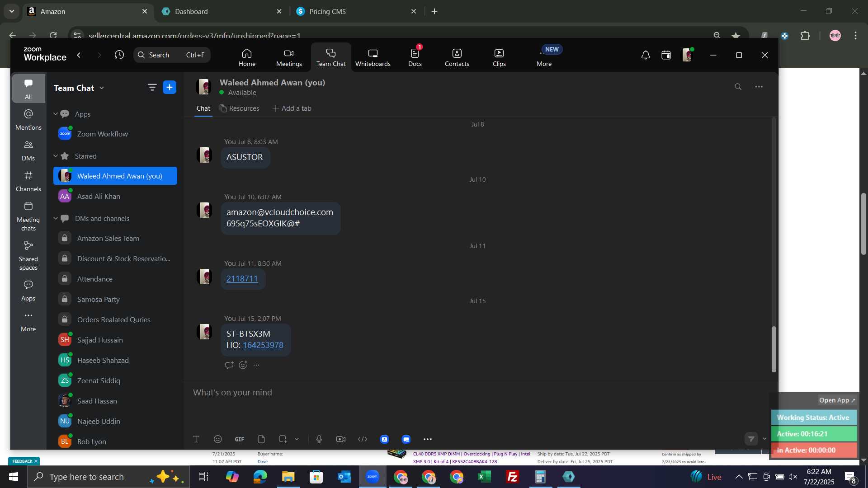Search within this chat via magnifier icon
868x488 pixels.
(738, 87)
